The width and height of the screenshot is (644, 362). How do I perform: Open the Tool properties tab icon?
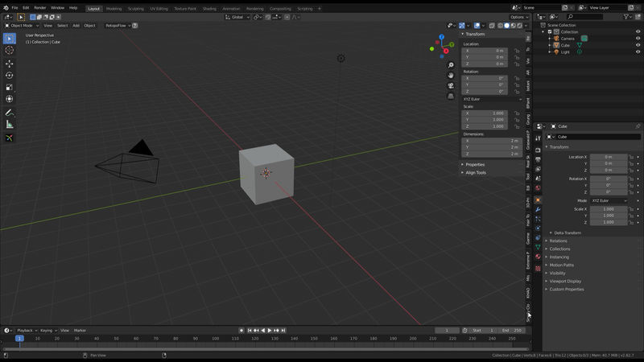tap(538, 138)
